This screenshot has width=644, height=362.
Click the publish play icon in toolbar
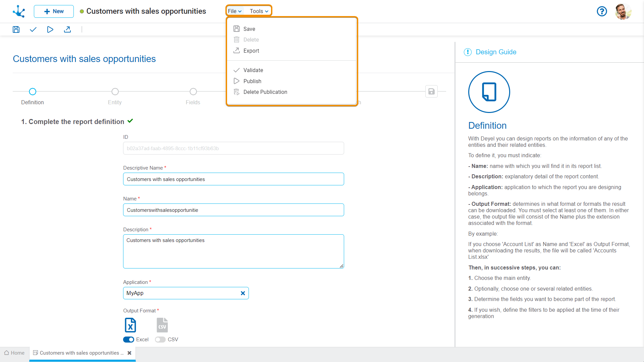50,29
